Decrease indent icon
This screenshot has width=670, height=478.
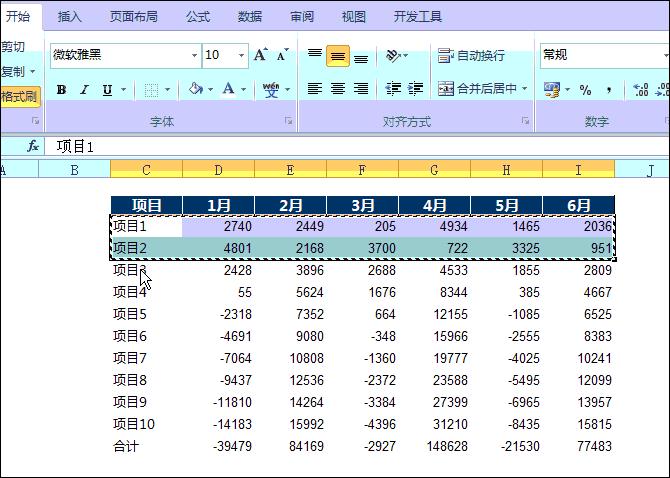click(393, 88)
